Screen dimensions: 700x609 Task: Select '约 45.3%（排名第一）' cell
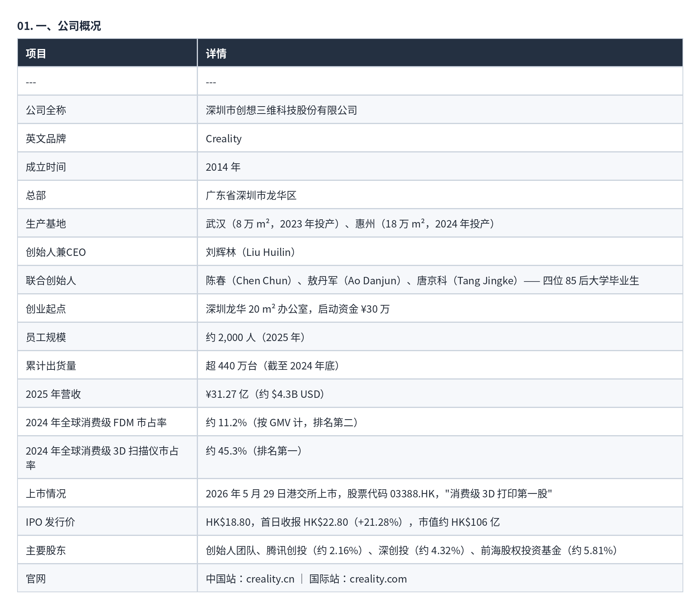tap(440, 457)
